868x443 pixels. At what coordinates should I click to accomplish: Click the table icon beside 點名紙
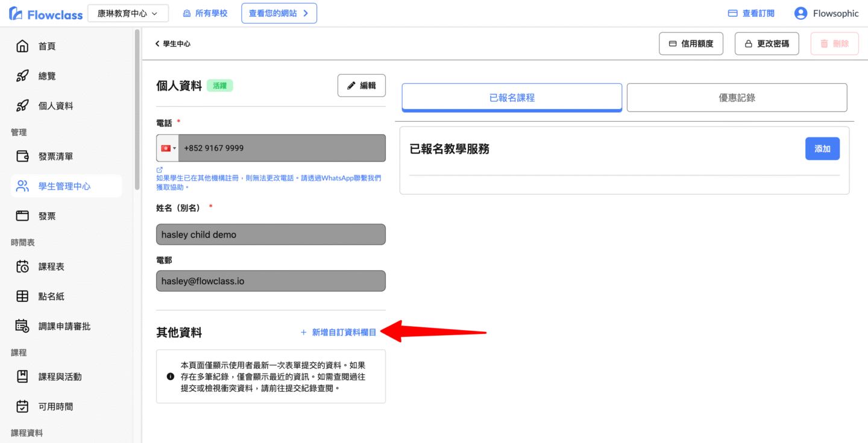tap(22, 296)
